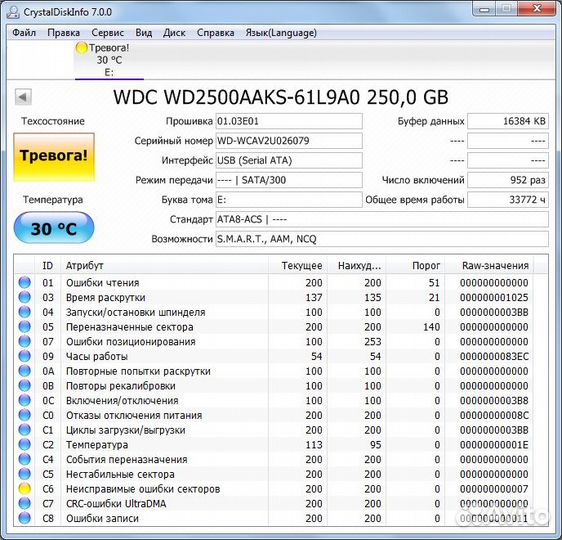The image size is (562, 540).
Task: Click the drive title WDC WD2500AAKS-61L9A0
Action: [x=281, y=97]
